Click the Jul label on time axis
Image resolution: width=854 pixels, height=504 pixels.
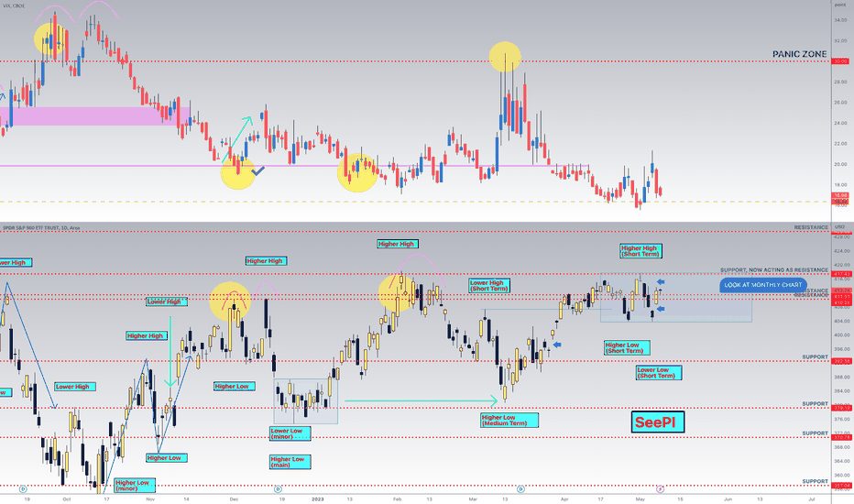coord(812,499)
